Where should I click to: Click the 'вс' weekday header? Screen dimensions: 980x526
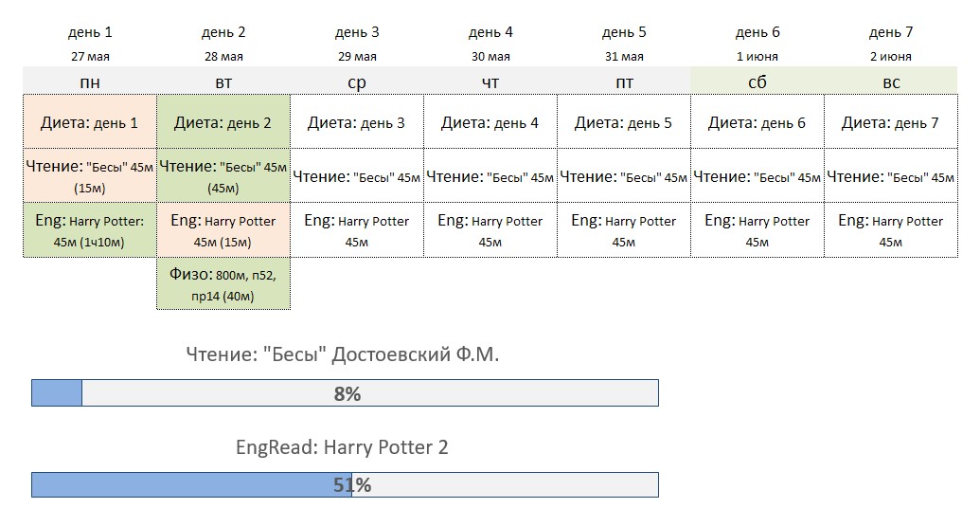click(x=891, y=82)
